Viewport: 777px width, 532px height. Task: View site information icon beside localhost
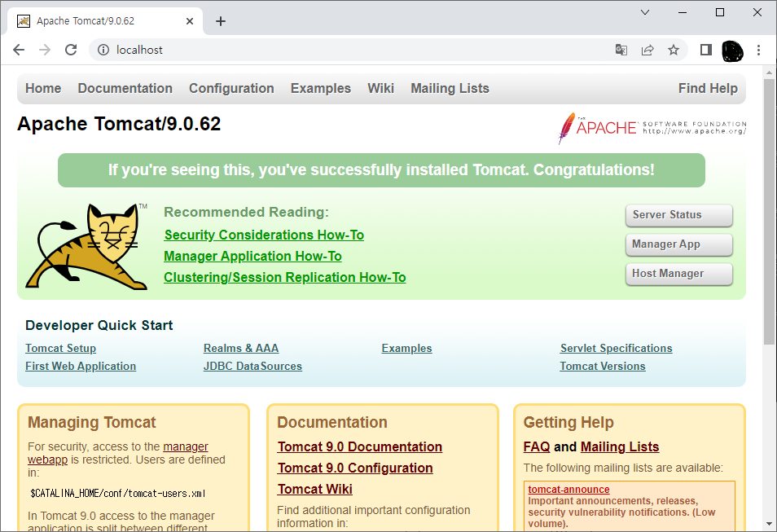(x=103, y=50)
